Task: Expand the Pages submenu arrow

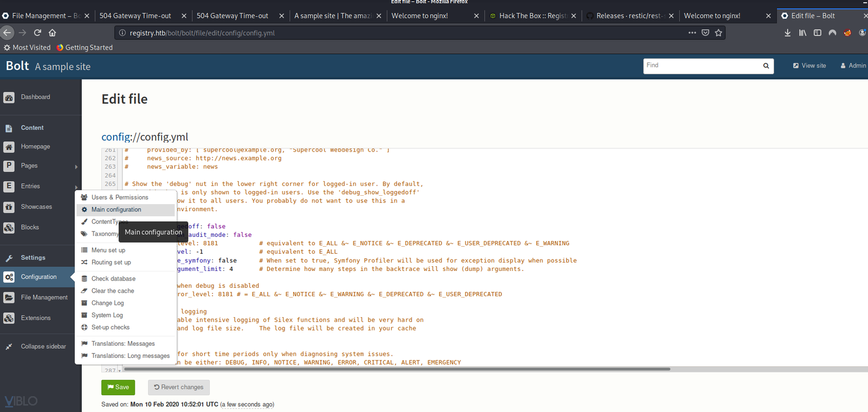Action: (x=76, y=167)
